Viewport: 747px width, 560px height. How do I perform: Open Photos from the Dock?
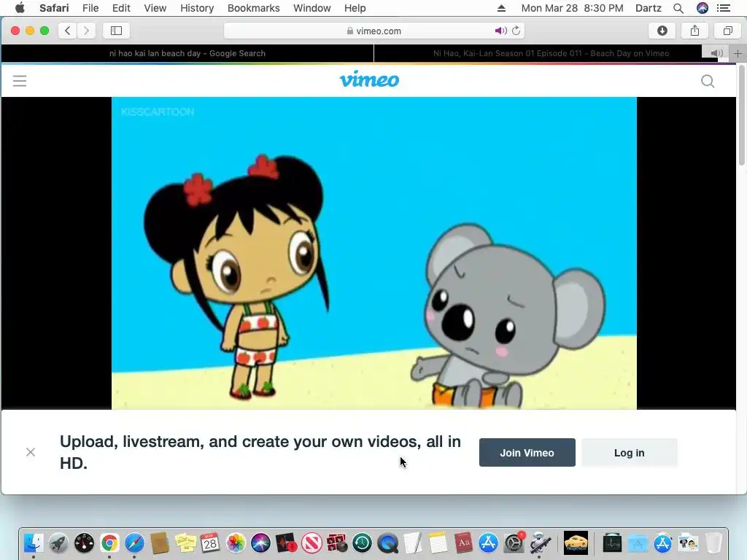pyautogui.click(x=236, y=542)
